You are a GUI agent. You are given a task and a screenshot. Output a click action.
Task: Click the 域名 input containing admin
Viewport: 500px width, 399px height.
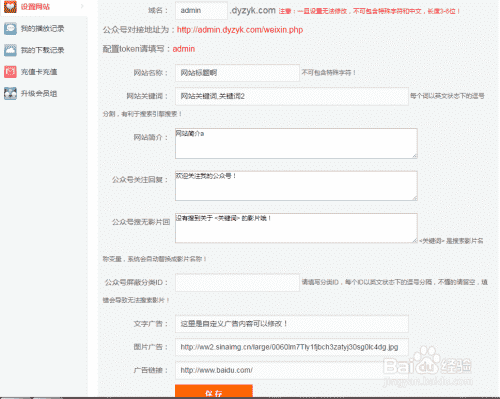click(201, 11)
